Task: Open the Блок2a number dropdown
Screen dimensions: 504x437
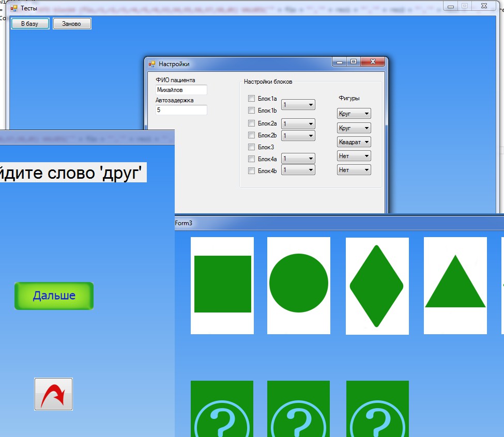Action: (x=298, y=123)
